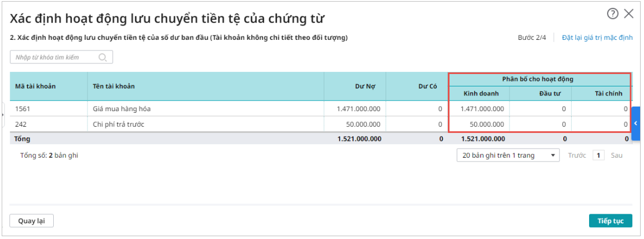Click the left edge collapse handle
The height and width of the screenshot is (239, 644).
(3, 114)
